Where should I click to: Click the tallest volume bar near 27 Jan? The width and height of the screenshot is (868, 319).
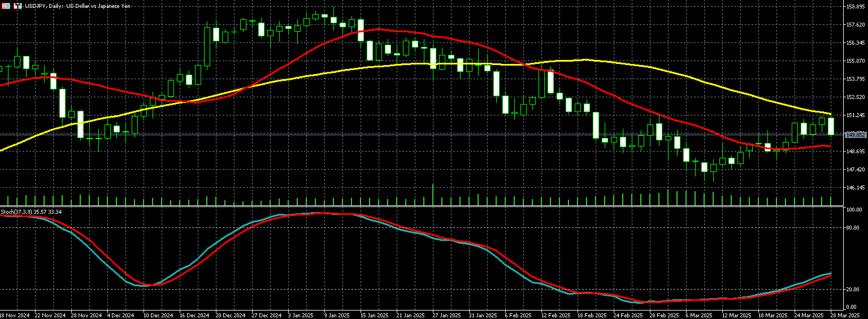433,195
